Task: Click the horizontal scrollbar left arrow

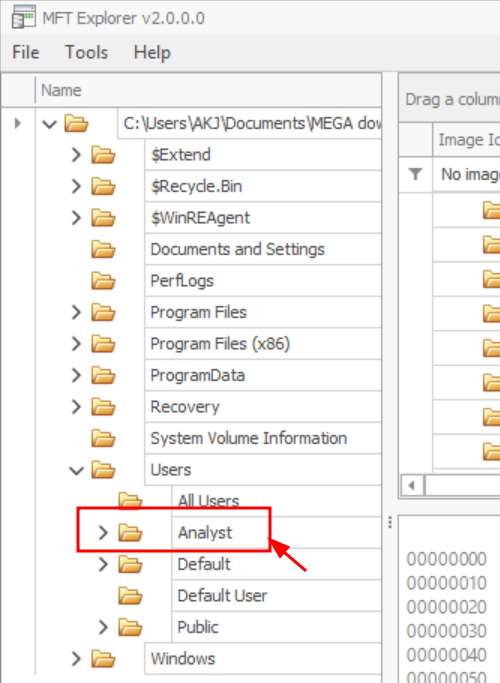Action: click(412, 485)
